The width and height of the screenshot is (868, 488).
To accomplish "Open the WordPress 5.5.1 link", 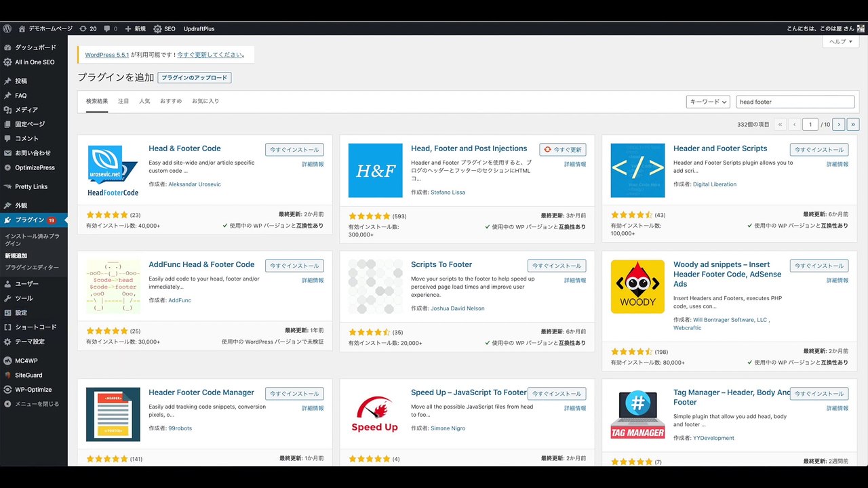I will tap(107, 55).
